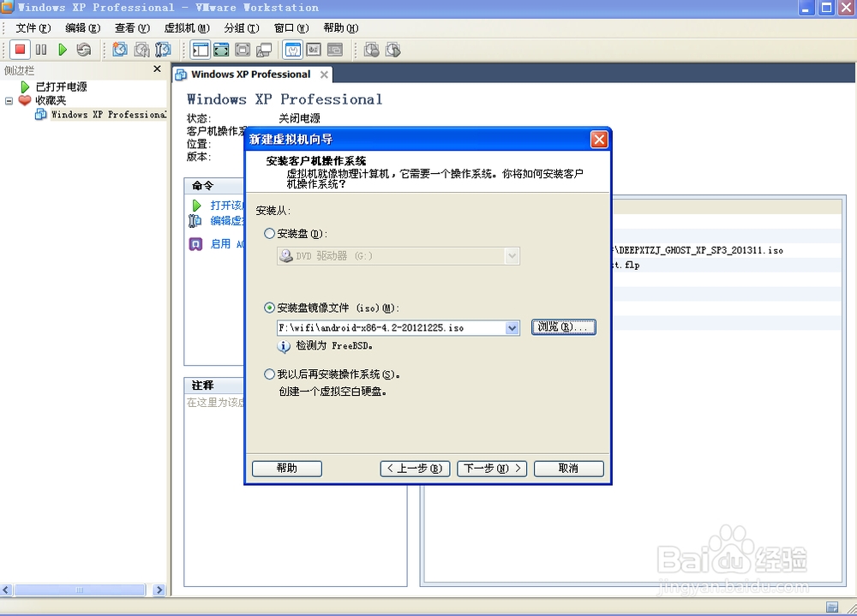
Task: Select the 安装盘镜像文件 (iso) radio button
Action: (x=269, y=308)
